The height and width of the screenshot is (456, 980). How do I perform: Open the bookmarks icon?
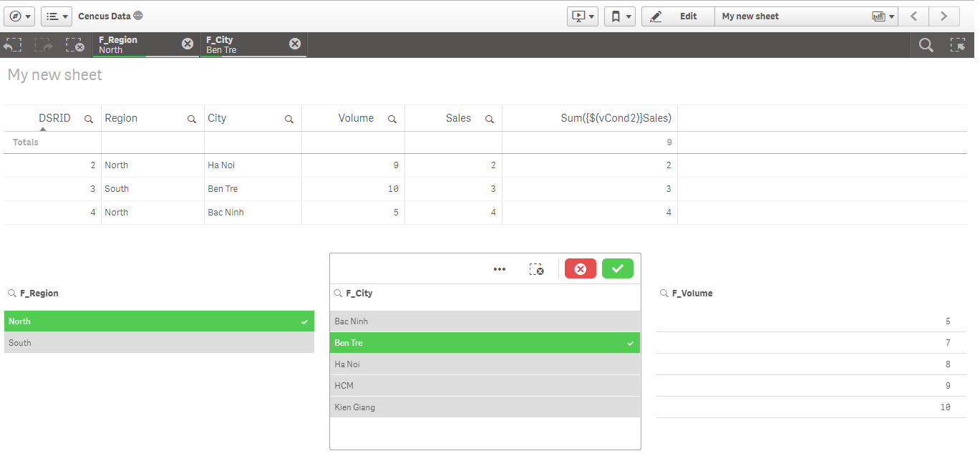click(614, 16)
